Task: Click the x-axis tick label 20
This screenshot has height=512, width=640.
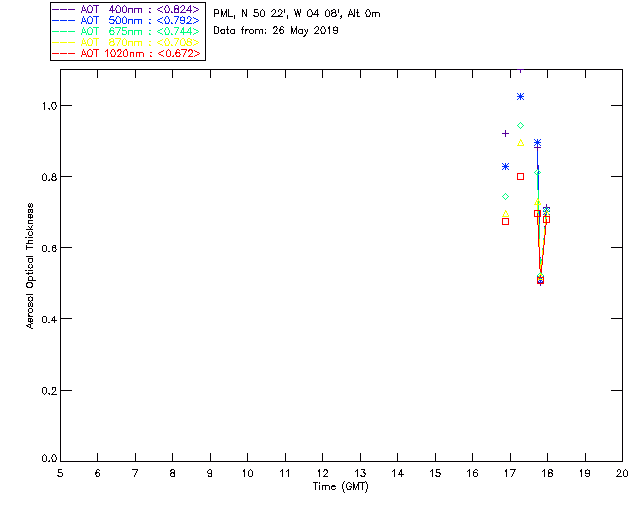Action: (622, 473)
